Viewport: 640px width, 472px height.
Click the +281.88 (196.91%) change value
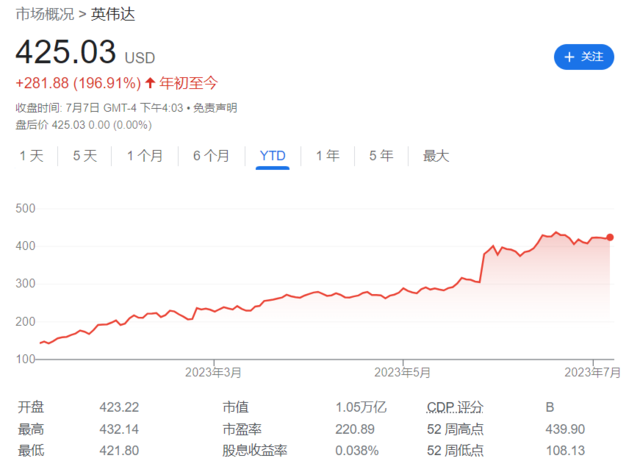click(78, 83)
